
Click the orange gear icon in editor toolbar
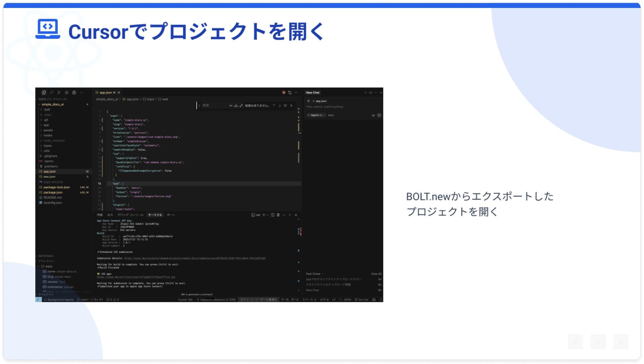[284, 93]
